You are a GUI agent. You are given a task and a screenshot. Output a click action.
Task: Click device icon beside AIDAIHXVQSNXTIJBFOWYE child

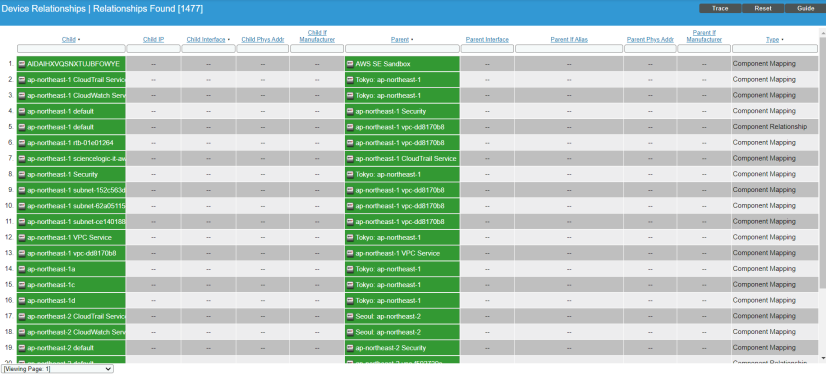click(x=22, y=64)
